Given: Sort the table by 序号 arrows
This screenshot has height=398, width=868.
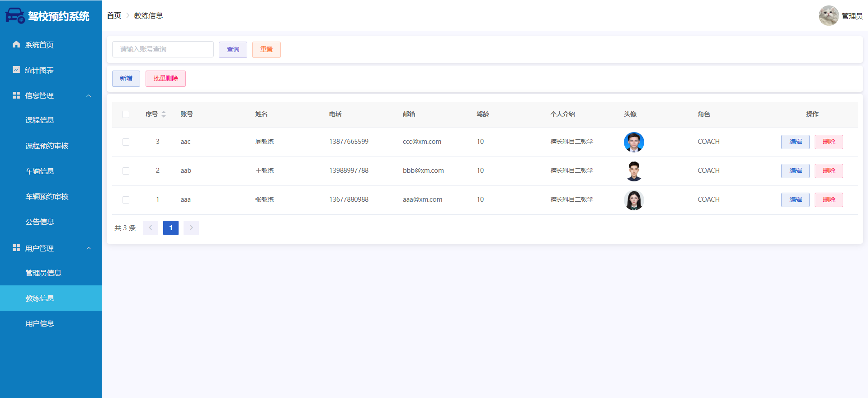Looking at the screenshot, I should tap(164, 114).
